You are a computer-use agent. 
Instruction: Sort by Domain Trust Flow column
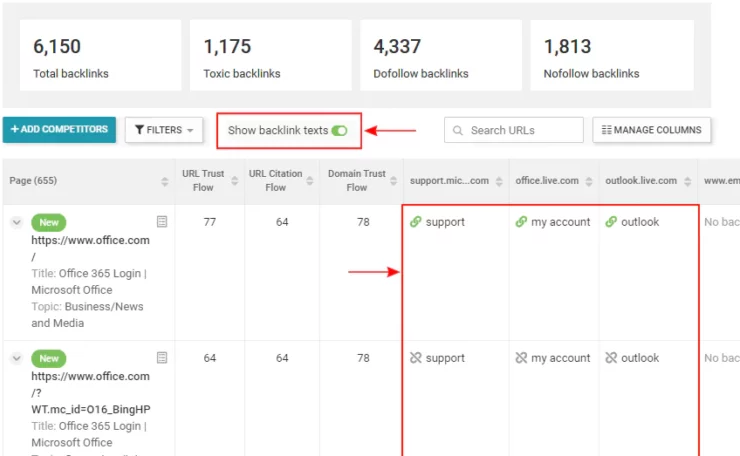[x=393, y=181]
